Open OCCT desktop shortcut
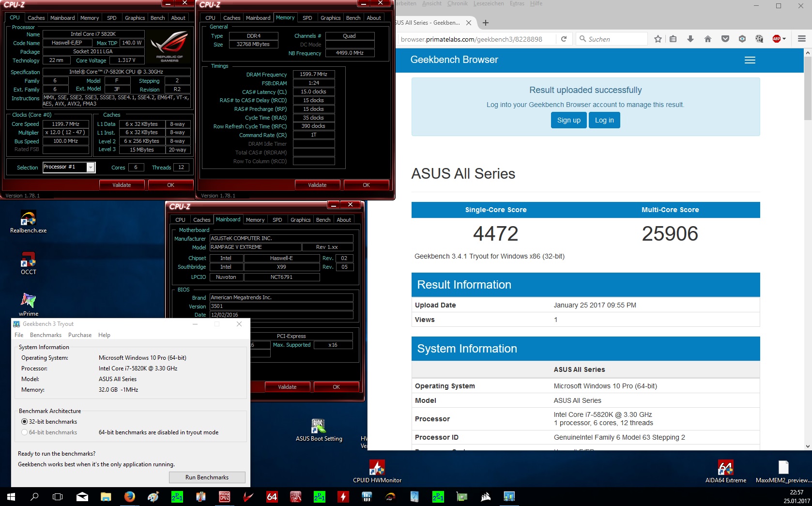The image size is (812, 506). click(x=28, y=264)
